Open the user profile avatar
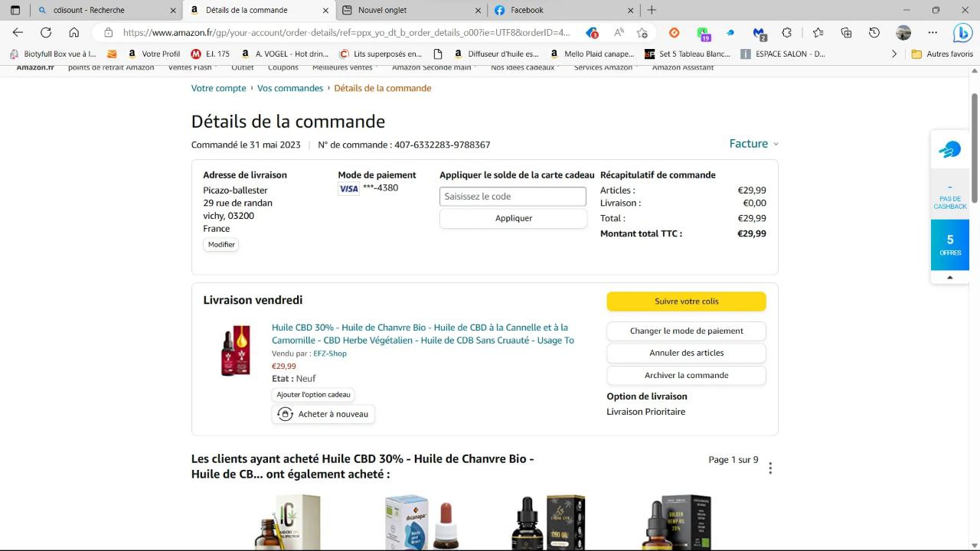The width and height of the screenshot is (980, 551). pyautogui.click(x=903, y=33)
